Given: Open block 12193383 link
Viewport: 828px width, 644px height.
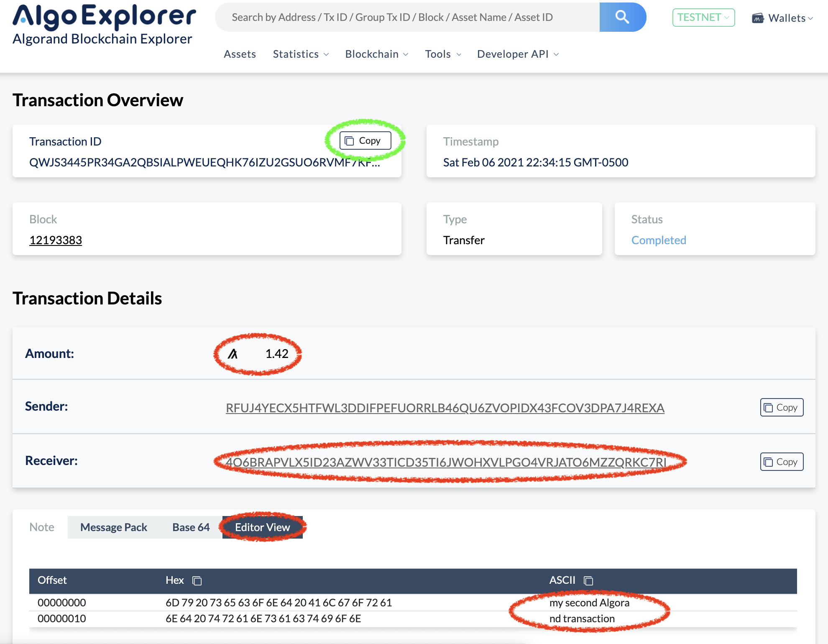Looking at the screenshot, I should (56, 240).
